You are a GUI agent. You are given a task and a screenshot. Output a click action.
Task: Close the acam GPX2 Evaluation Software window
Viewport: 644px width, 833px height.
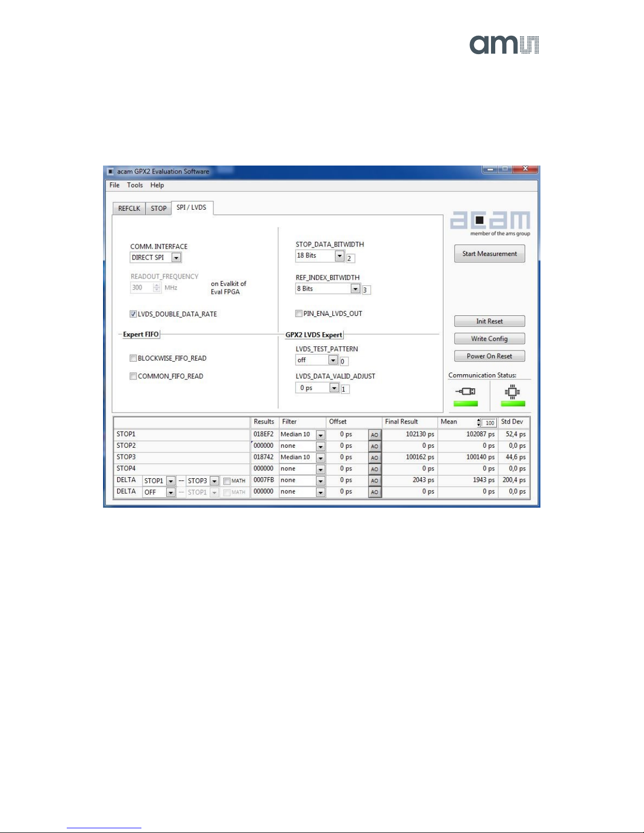tap(524, 169)
